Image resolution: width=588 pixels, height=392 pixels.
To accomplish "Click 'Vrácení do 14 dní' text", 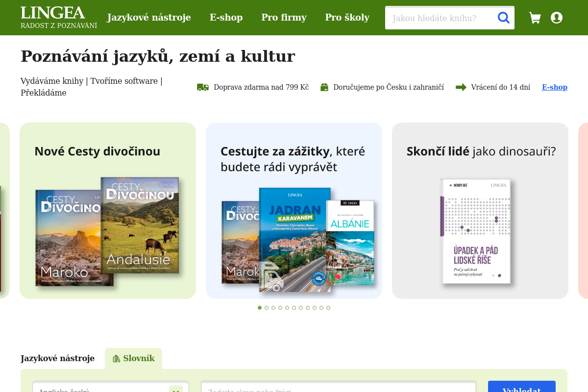I will [501, 87].
